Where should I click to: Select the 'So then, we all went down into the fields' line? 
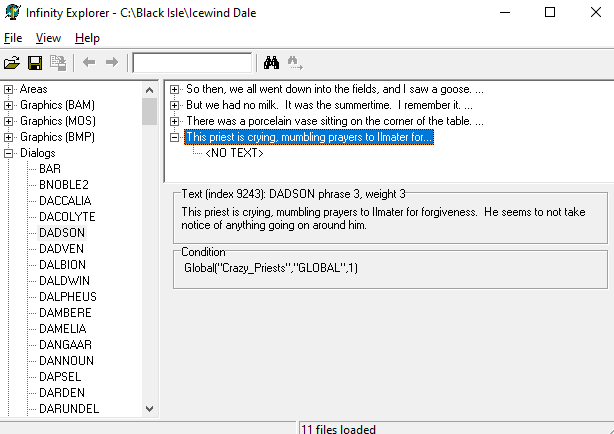coord(335,89)
